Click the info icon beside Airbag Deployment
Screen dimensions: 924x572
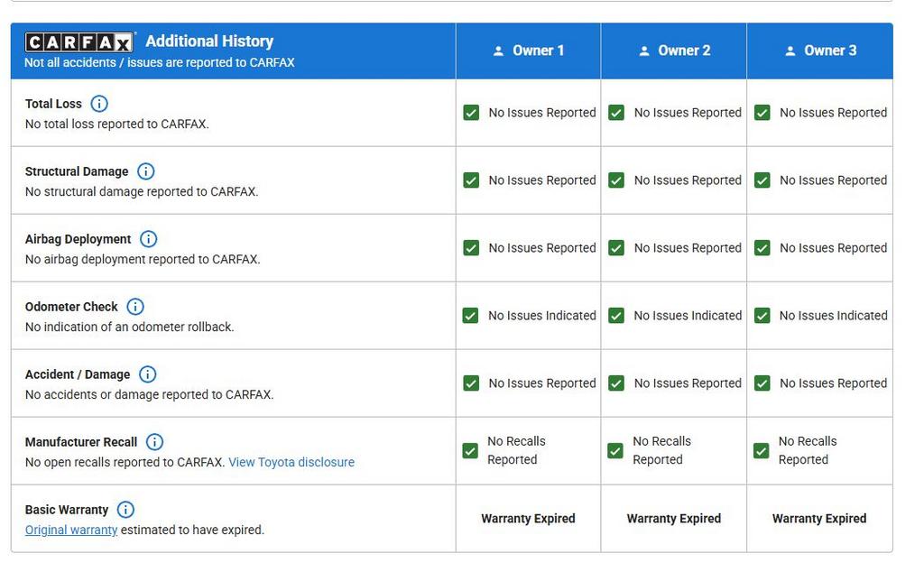[149, 239]
